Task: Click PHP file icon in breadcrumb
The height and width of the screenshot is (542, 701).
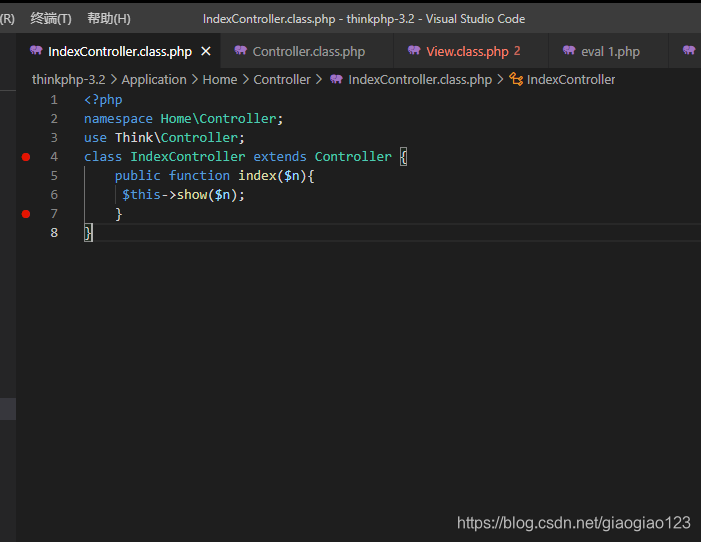Action: (336, 79)
